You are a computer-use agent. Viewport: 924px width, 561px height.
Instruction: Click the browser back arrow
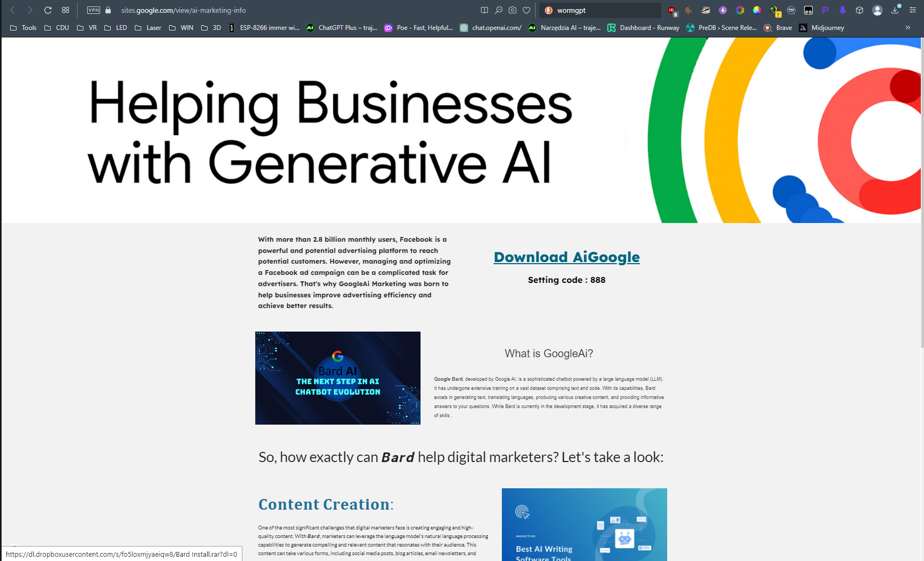pyautogui.click(x=12, y=10)
